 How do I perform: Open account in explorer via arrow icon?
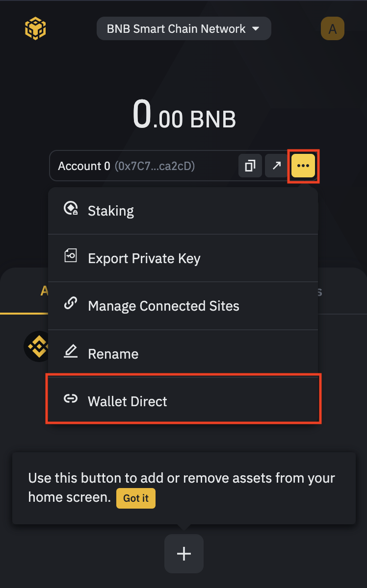click(x=276, y=166)
